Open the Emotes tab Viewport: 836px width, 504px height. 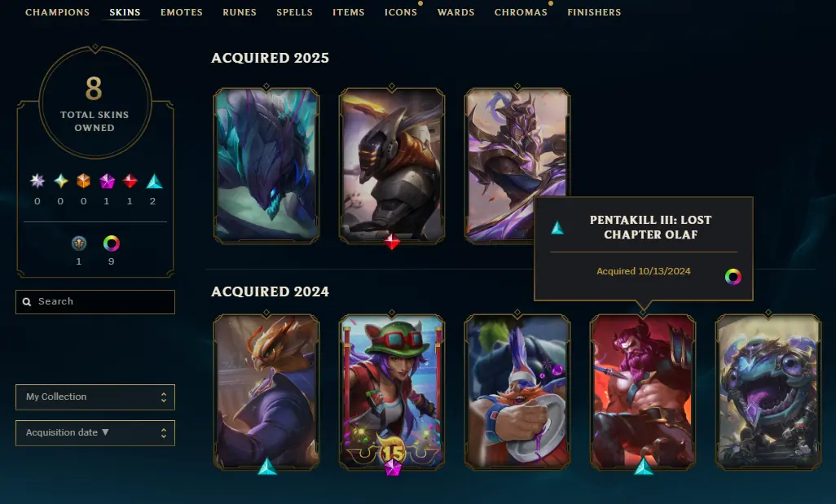point(181,12)
